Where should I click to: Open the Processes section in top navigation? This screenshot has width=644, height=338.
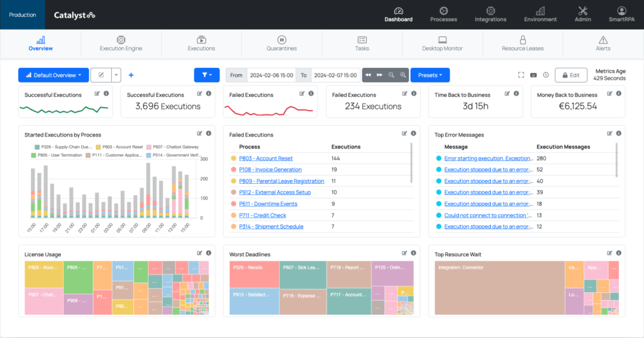tap(443, 14)
